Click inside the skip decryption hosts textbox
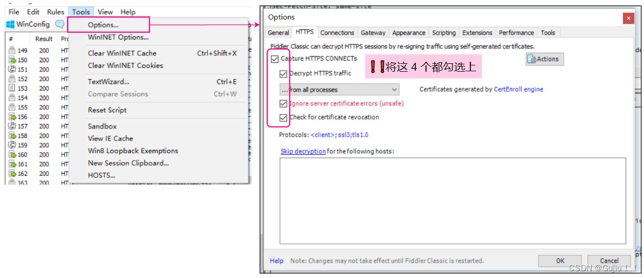 pos(452,200)
